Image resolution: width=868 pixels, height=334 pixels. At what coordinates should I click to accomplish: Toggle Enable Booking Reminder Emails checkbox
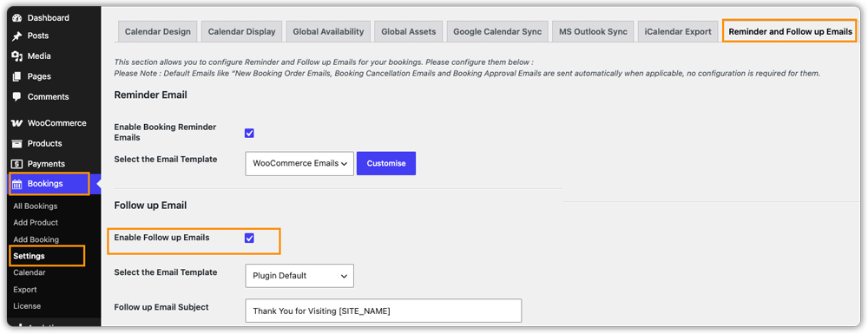(x=249, y=134)
